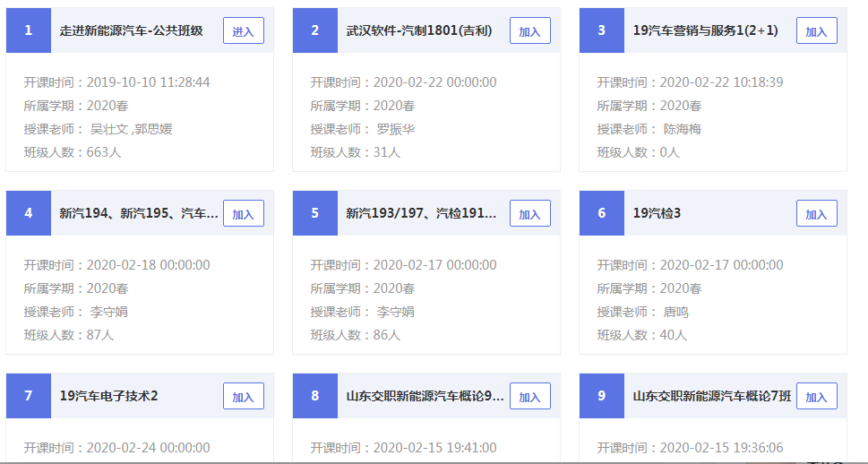868x464 pixels.
Task: Select the blue number 6 badge
Action: (602, 213)
